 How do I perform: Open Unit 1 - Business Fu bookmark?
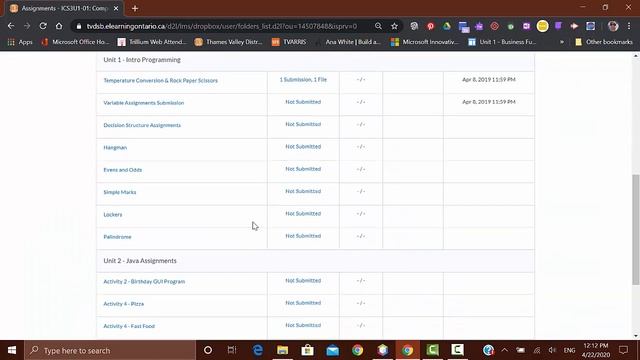[x=502, y=42]
